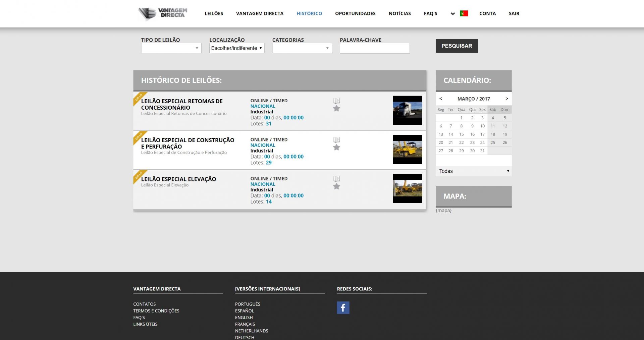
Task: Go to next month in calendar
Action: tap(506, 99)
